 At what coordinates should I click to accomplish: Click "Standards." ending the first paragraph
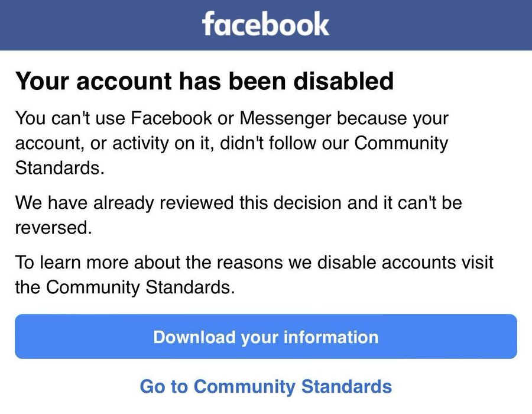60,167
